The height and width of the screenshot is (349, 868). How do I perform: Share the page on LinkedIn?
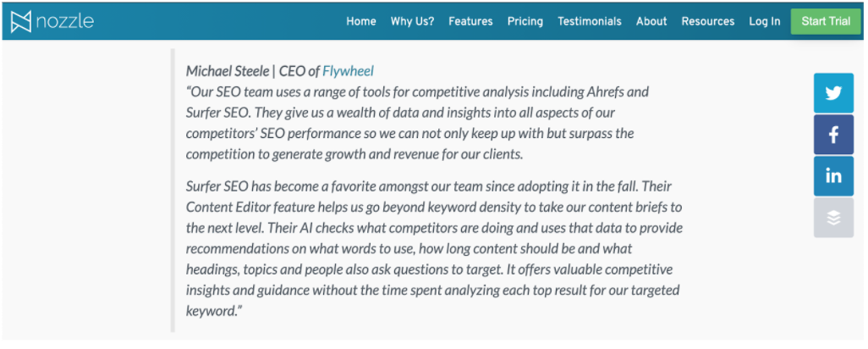pyautogui.click(x=833, y=176)
